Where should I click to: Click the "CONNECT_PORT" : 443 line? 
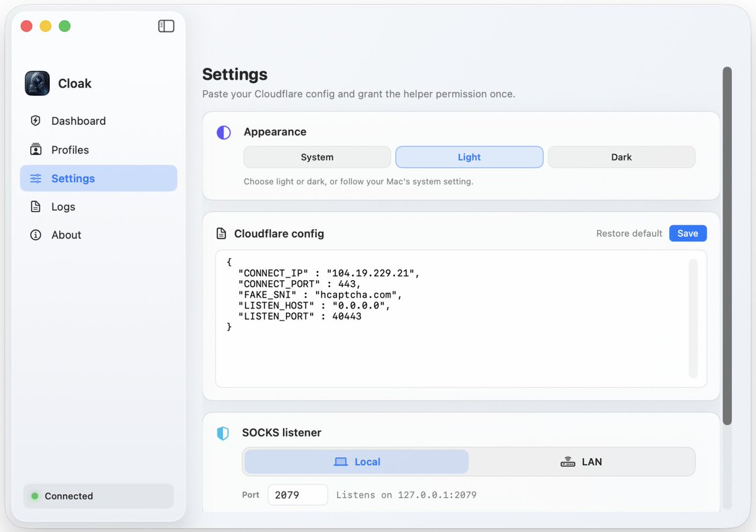coord(300,285)
